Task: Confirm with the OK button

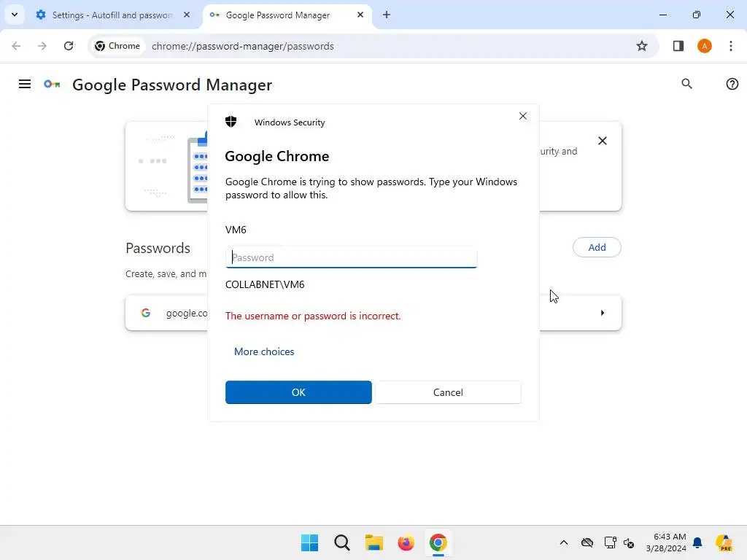Action: tap(298, 392)
